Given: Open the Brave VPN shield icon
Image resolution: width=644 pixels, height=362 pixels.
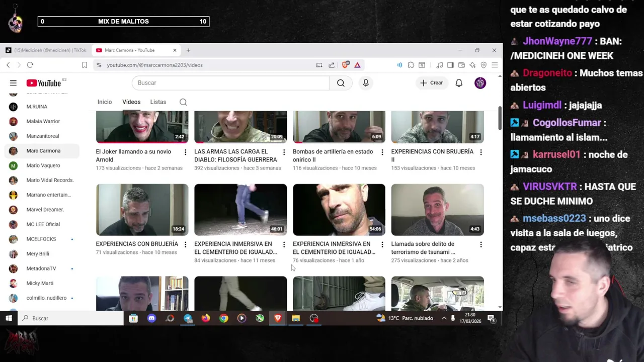Looking at the screenshot, I should (484, 65).
